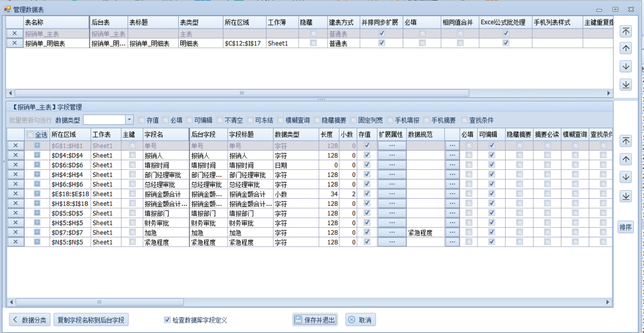The width and height of the screenshot is (644, 333).
Task: Enable the 模糊查询 batch update checkbox
Action: coord(280,120)
